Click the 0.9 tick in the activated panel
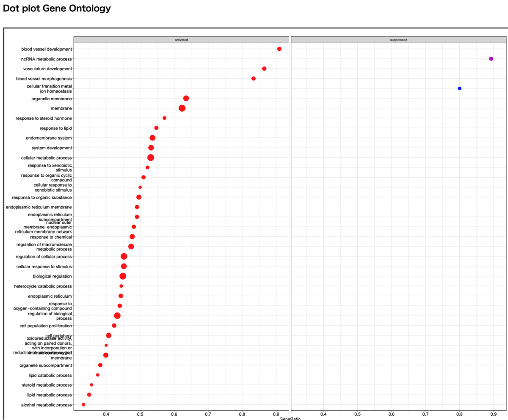Image resolution: width=508 pixels, height=420 pixels. click(276, 415)
